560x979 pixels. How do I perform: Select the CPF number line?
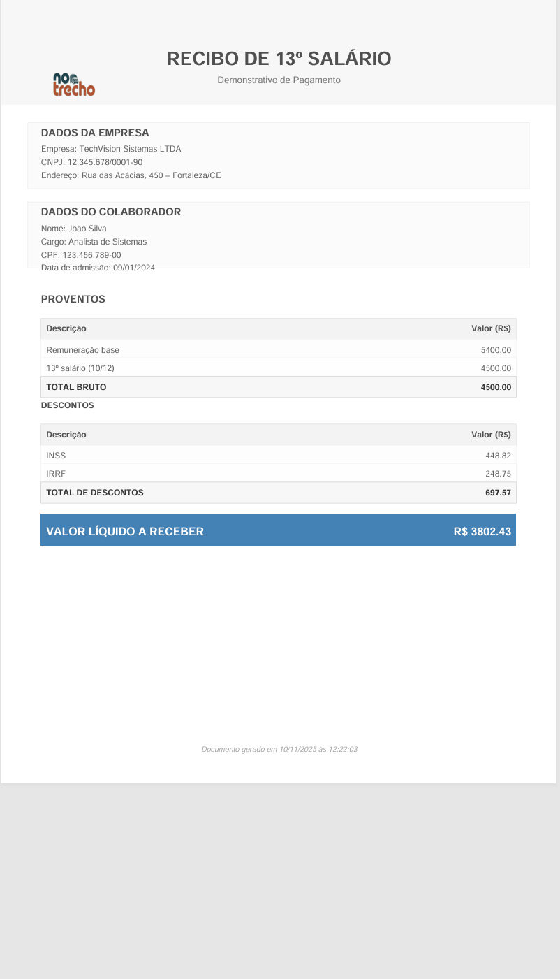pos(81,255)
